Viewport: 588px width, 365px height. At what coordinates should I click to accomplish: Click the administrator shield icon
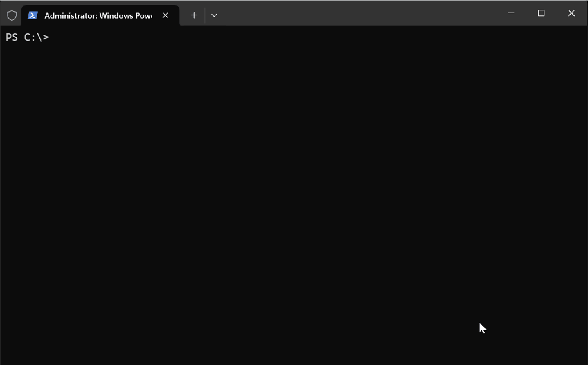pyautogui.click(x=11, y=15)
